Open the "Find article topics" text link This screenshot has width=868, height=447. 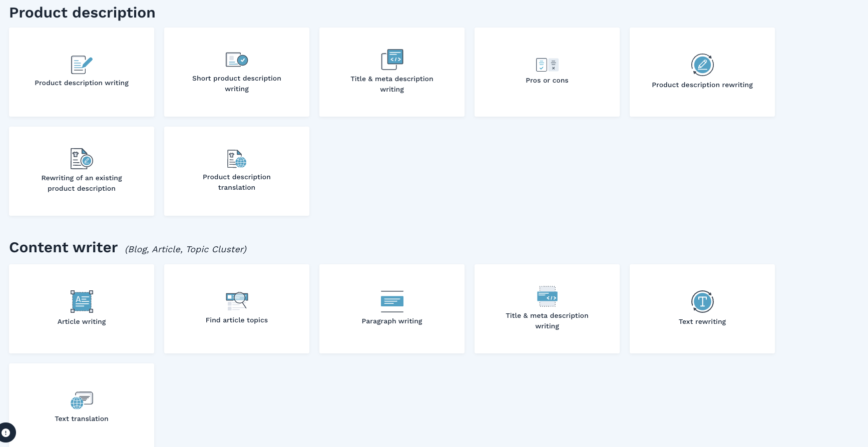tap(237, 320)
